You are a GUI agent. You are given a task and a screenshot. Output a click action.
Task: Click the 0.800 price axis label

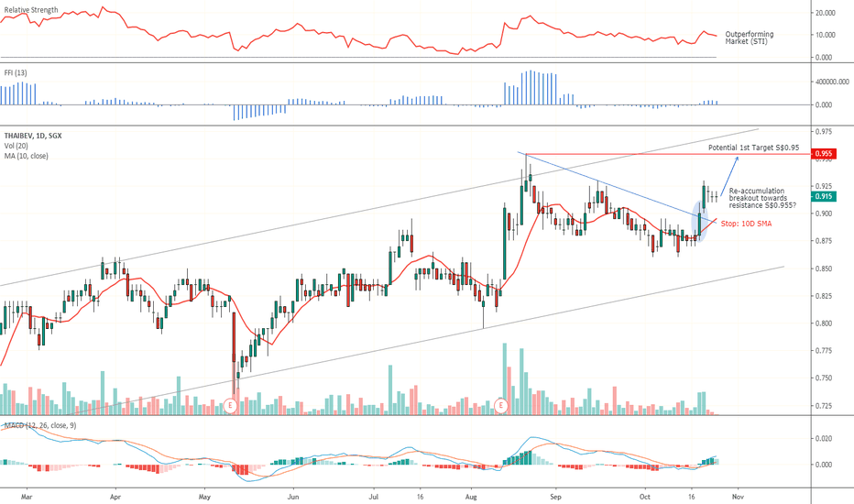[823, 323]
